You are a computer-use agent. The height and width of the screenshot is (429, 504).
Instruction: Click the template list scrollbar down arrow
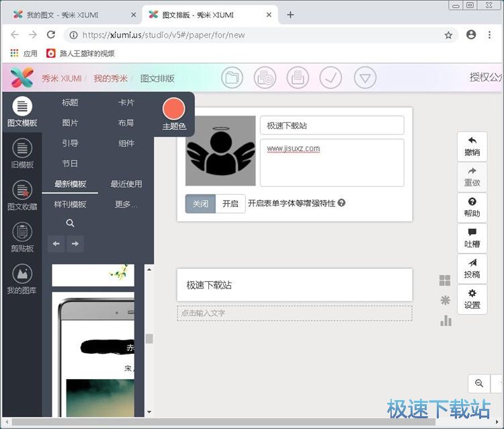click(149, 412)
